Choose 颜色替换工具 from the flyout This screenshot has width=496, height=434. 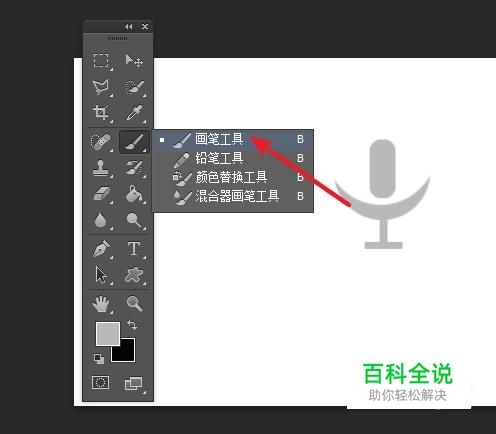(233, 177)
